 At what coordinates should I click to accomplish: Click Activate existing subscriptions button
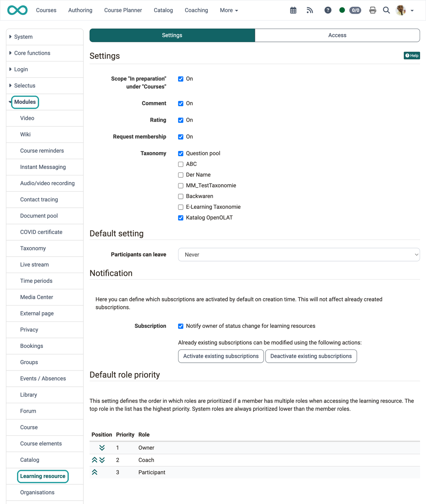click(x=221, y=356)
